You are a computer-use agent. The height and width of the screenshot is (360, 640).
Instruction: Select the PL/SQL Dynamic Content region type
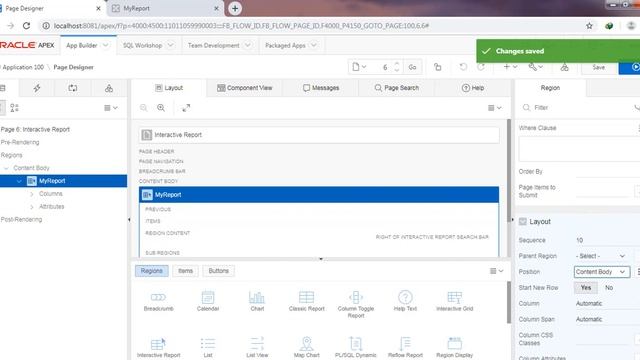pyautogui.click(x=356, y=347)
